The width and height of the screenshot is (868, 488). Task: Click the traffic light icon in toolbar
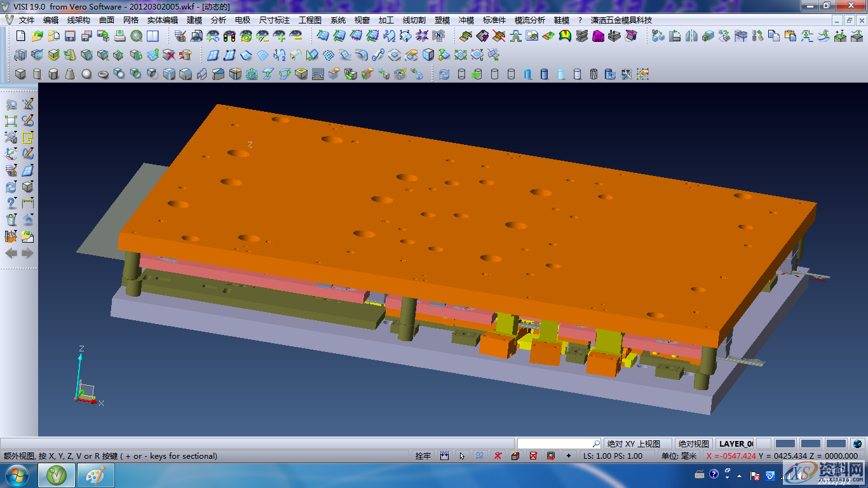(x=229, y=36)
